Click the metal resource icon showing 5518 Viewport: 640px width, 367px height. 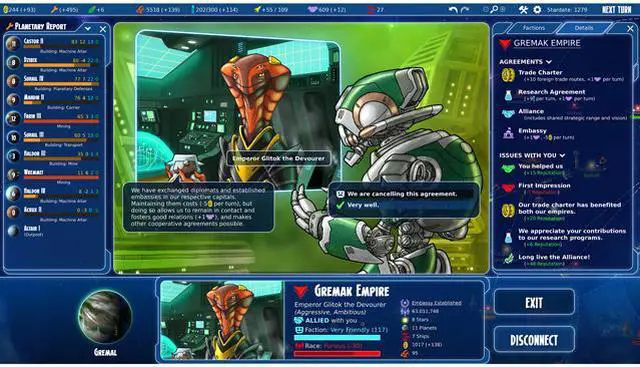point(140,9)
